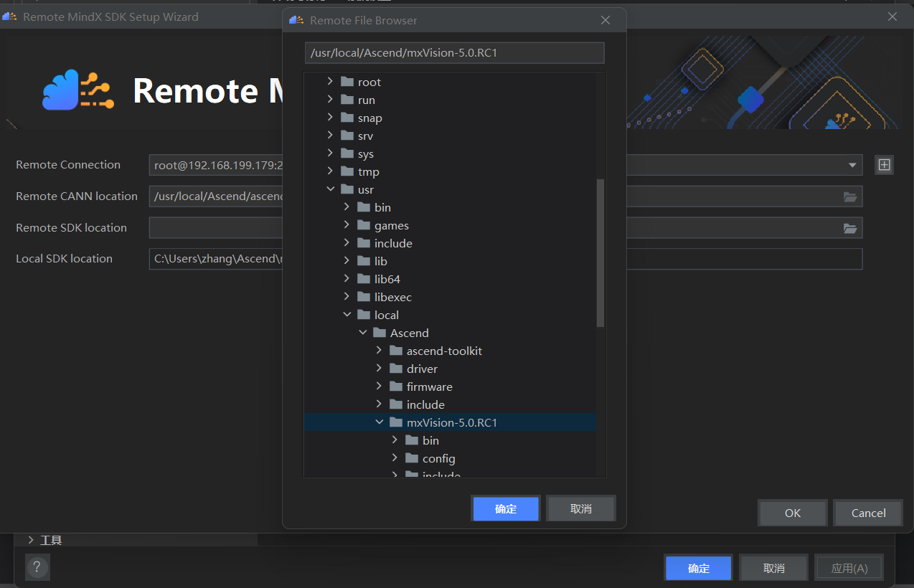Click MindX cloud logo in wizard banner
Image resolution: width=914 pixels, height=588 pixels.
click(x=77, y=90)
